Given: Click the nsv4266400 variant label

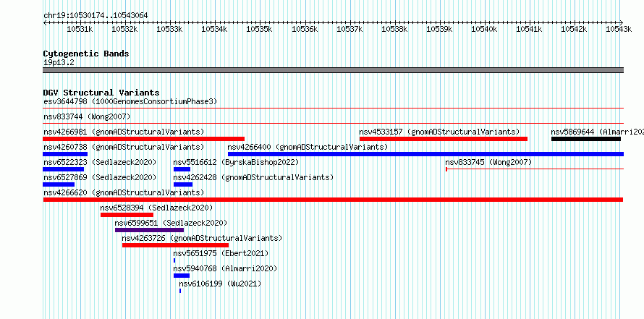Looking at the screenshot, I should pyautogui.click(x=308, y=147).
